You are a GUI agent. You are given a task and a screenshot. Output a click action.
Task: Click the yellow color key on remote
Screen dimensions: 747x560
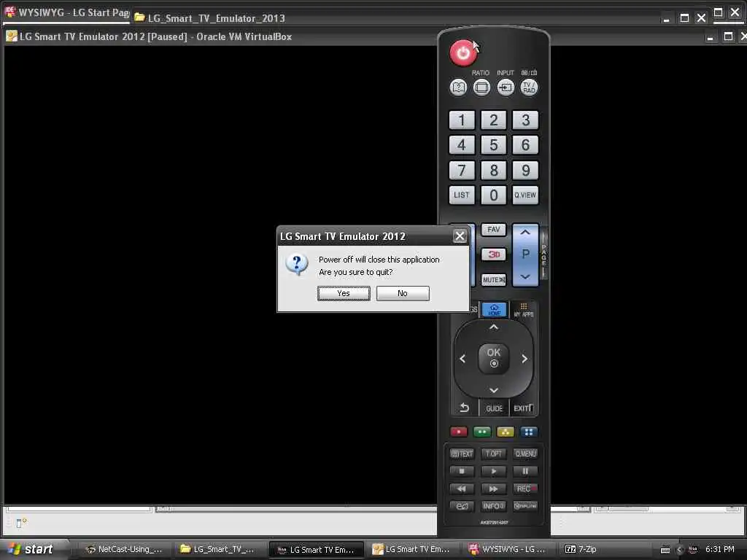[506, 432]
